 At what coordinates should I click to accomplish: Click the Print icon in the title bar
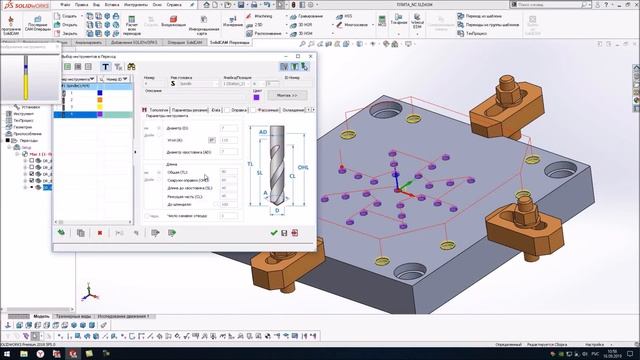pos(254,5)
